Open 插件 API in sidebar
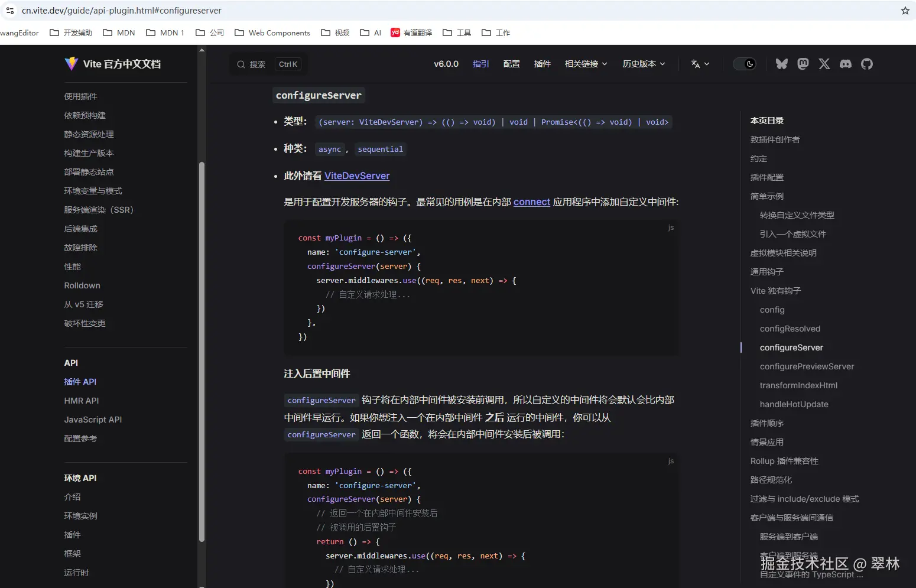 (x=80, y=382)
